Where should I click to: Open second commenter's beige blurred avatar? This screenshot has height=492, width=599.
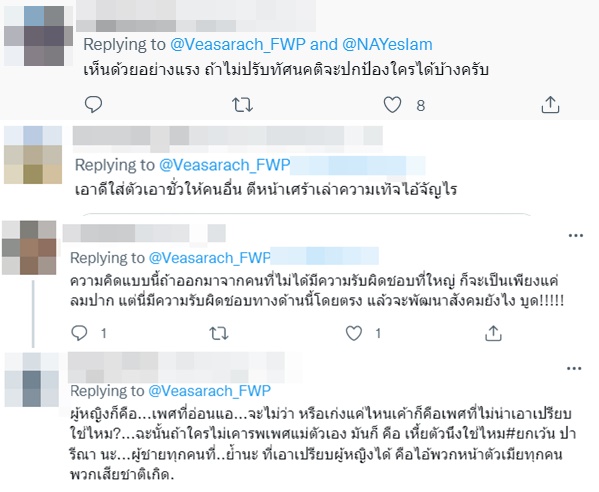click(33, 155)
